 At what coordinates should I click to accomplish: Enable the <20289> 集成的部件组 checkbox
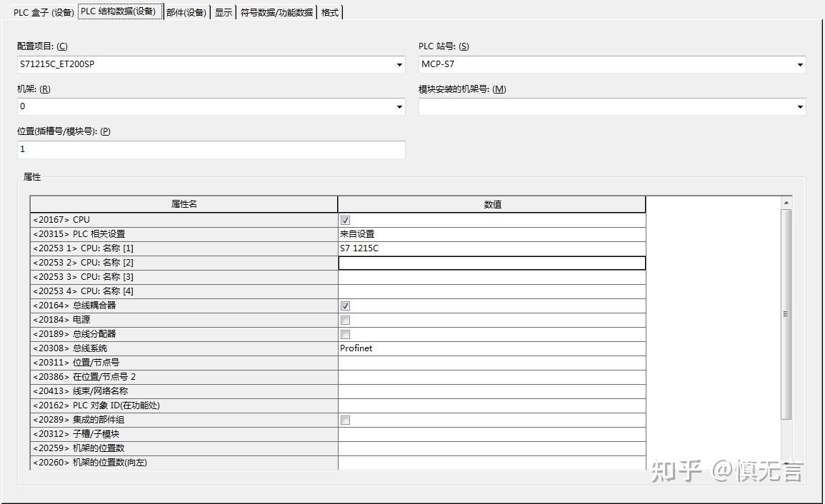(345, 420)
